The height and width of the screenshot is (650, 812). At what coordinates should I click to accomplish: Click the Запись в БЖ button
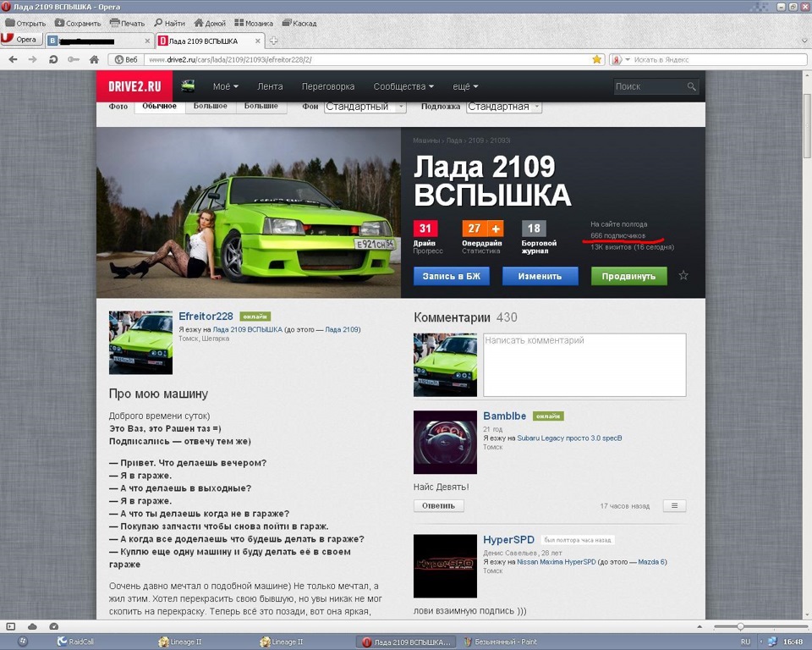451,276
